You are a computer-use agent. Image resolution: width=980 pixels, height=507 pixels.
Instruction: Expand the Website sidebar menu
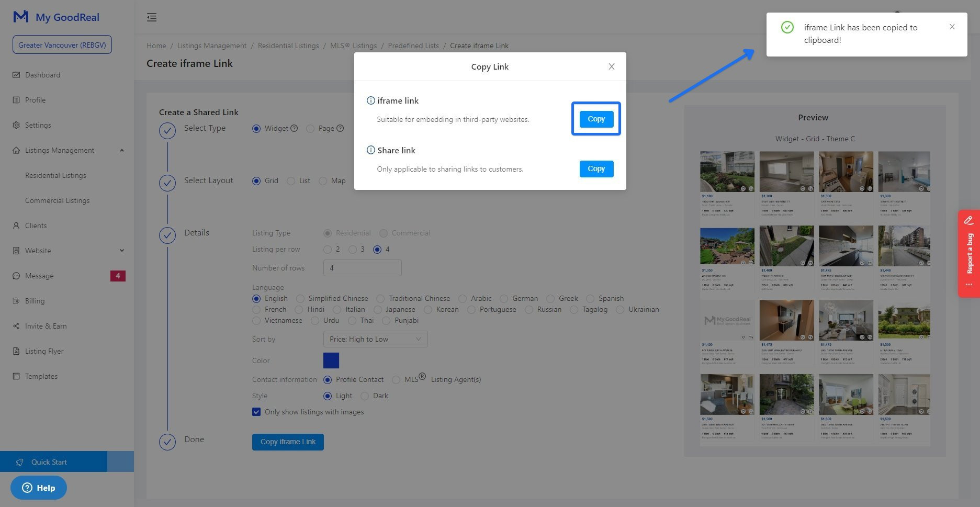coord(122,251)
